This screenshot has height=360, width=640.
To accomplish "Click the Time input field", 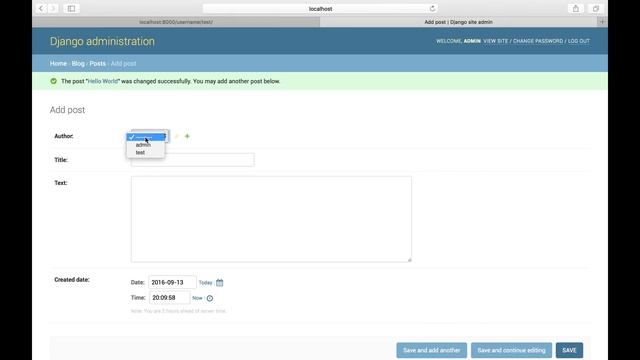I will click(169, 298).
